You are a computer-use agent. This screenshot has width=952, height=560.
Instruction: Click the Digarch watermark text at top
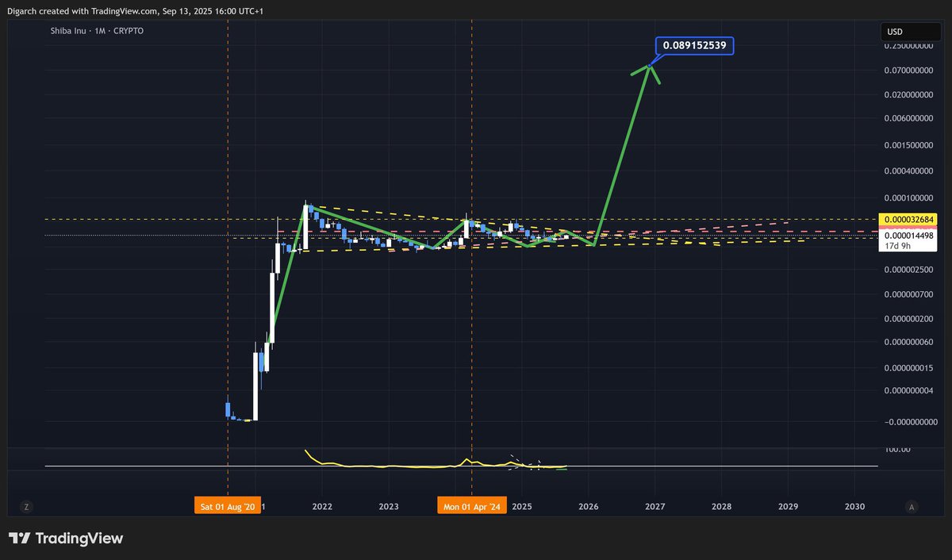point(19,11)
